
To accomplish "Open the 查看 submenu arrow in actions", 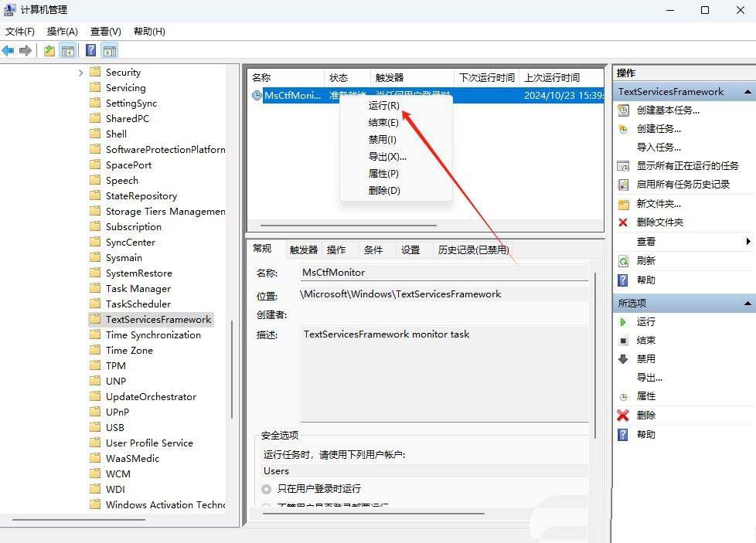I will click(x=748, y=242).
